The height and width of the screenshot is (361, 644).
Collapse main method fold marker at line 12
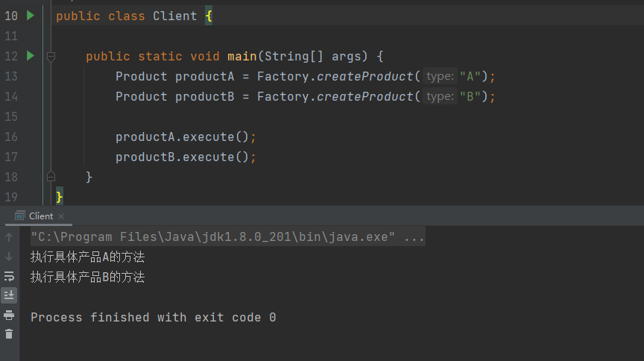pos(51,57)
